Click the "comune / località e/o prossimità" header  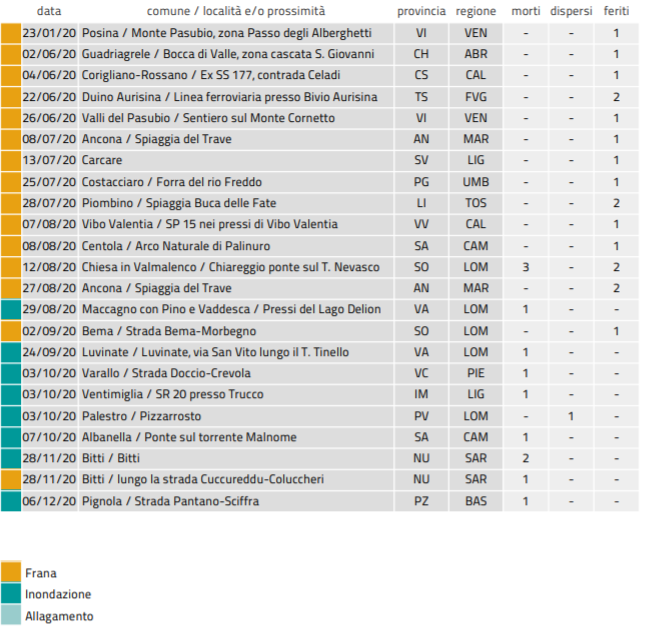pos(236,11)
